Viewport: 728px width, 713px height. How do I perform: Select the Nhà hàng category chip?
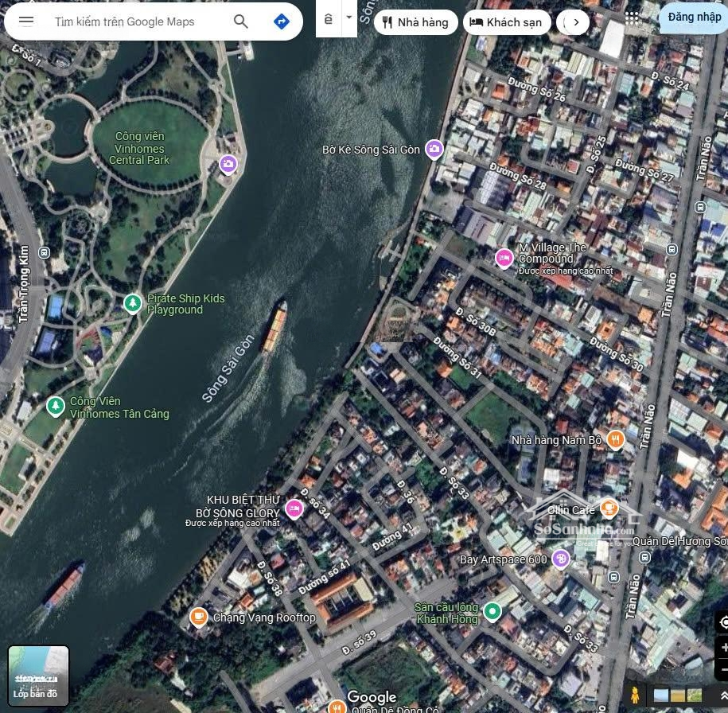(415, 22)
